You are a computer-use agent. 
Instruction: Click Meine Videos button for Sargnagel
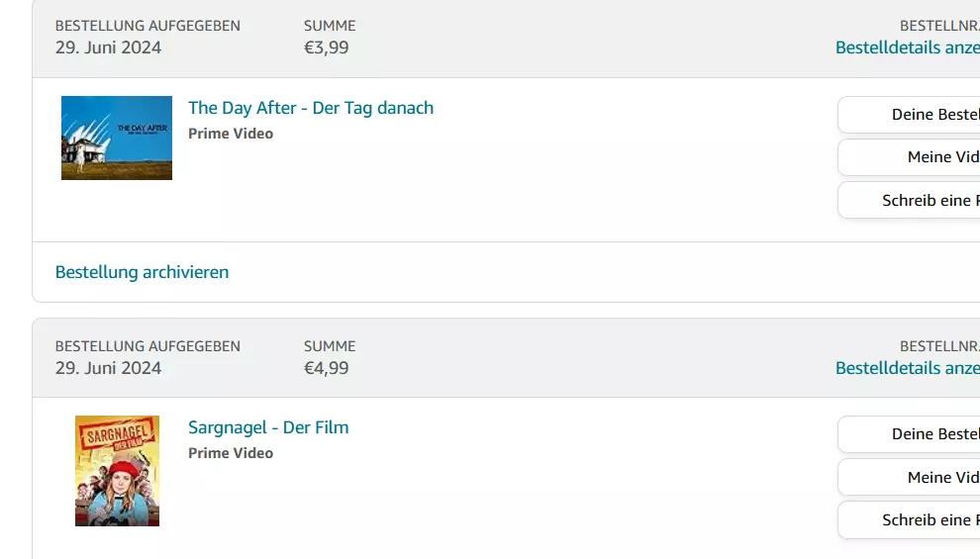click(x=909, y=477)
